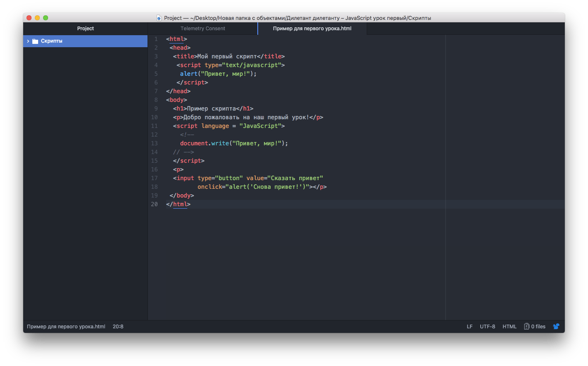
Task: Click the yellow minimize window button
Action: 37,18
